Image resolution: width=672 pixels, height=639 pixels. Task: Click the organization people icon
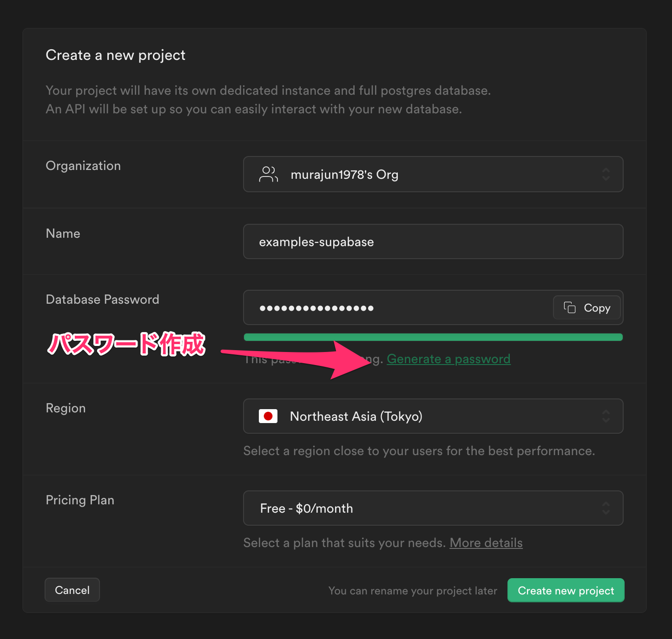[x=268, y=174]
